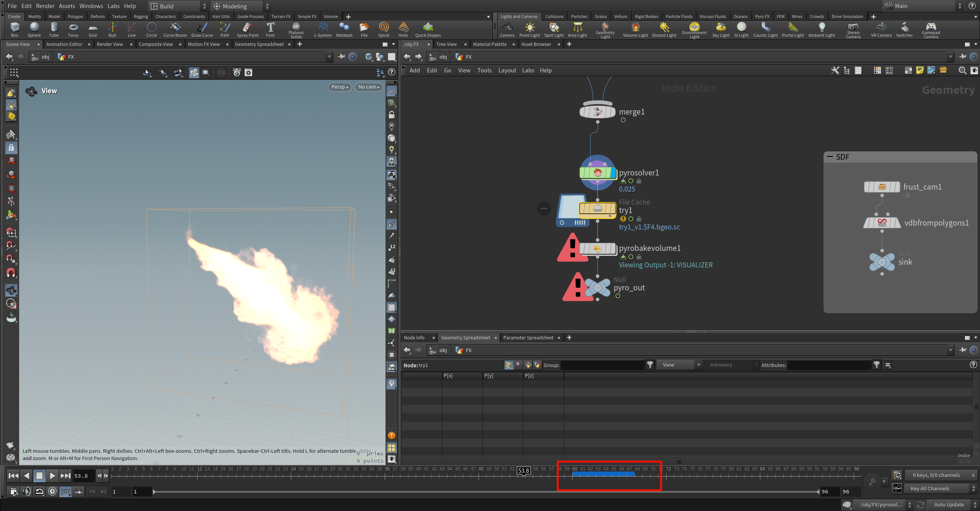
Task: Choose the Spray Paint tool
Action: (248, 29)
